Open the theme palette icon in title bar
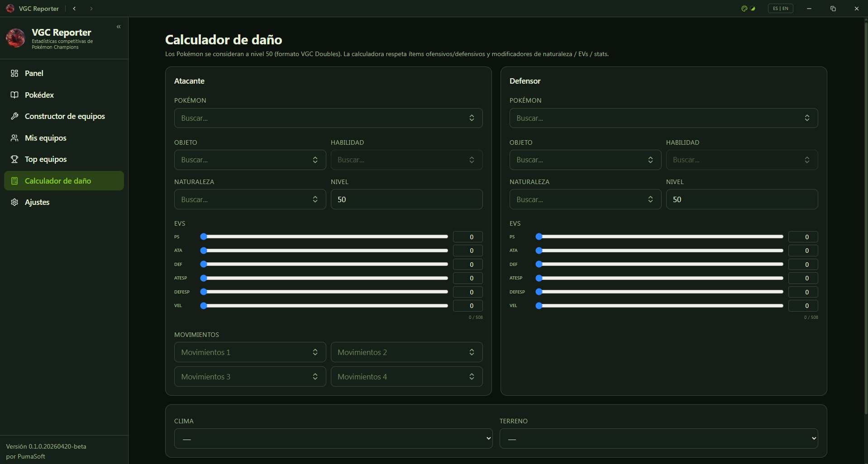Viewport: 868px width, 464px height. [744, 9]
